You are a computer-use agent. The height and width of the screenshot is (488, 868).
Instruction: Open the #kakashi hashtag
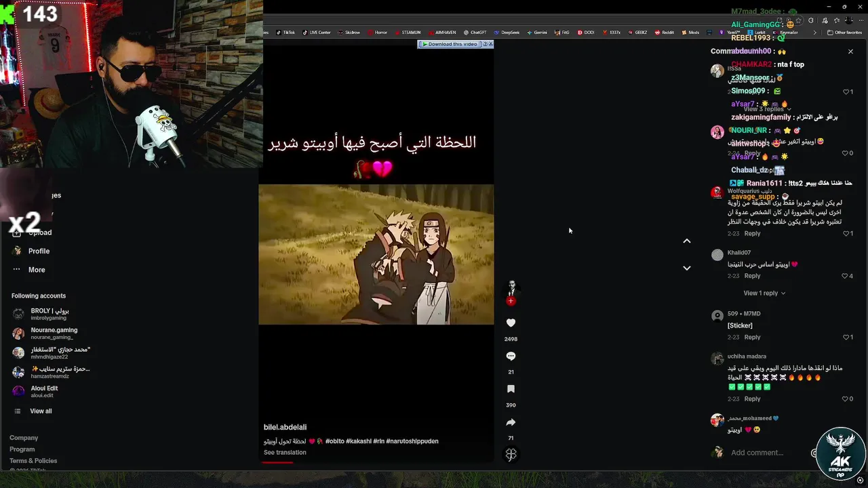[x=358, y=441]
